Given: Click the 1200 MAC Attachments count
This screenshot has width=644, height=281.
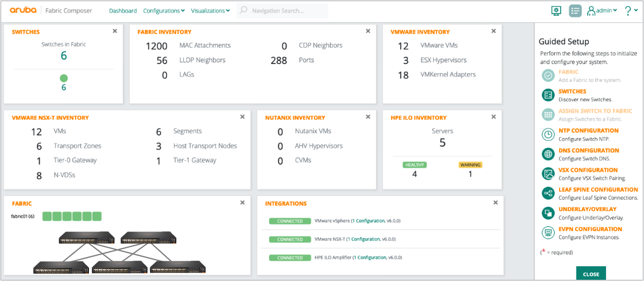Looking at the screenshot, I should 157,46.
